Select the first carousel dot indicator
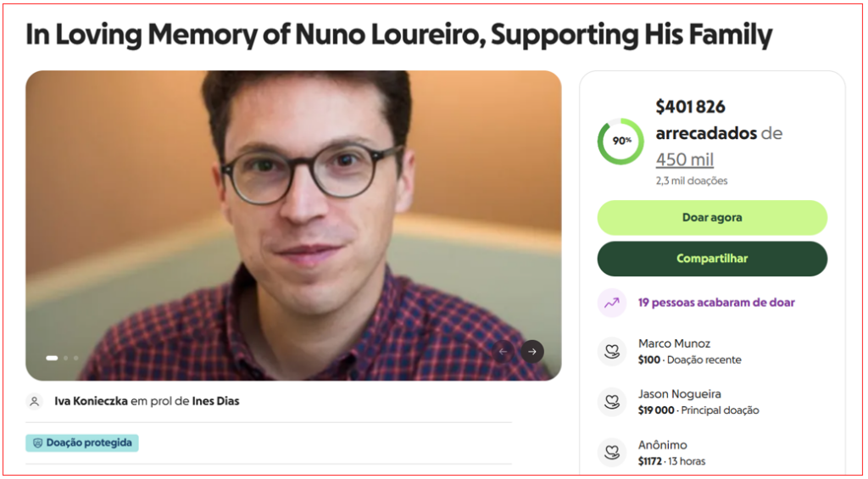This screenshot has width=868, height=479. point(52,358)
